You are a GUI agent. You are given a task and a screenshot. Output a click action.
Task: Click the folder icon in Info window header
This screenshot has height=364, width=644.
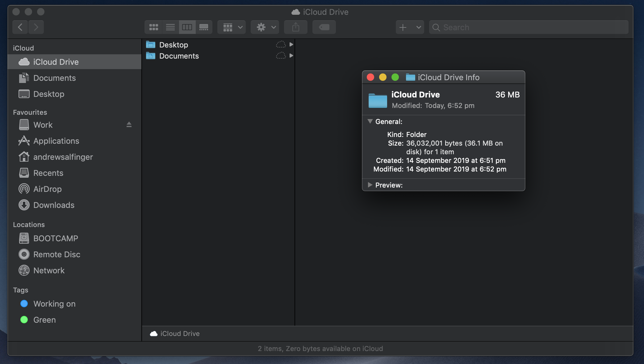378,100
